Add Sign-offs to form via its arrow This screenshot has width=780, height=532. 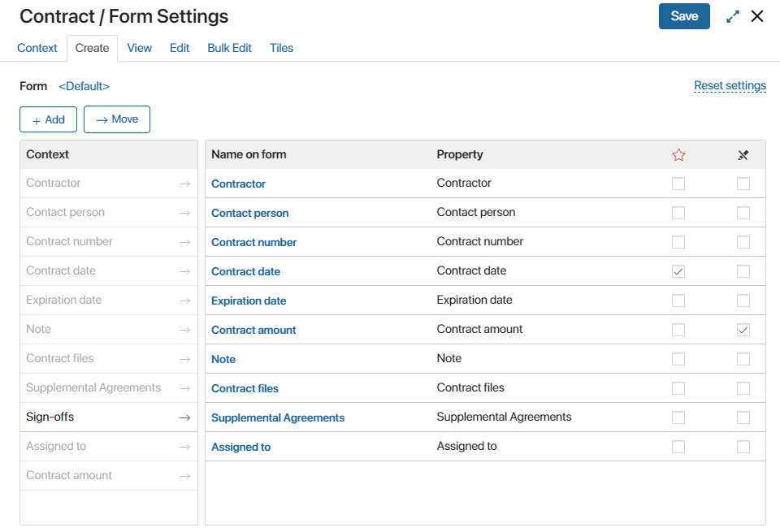[x=184, y=417]
